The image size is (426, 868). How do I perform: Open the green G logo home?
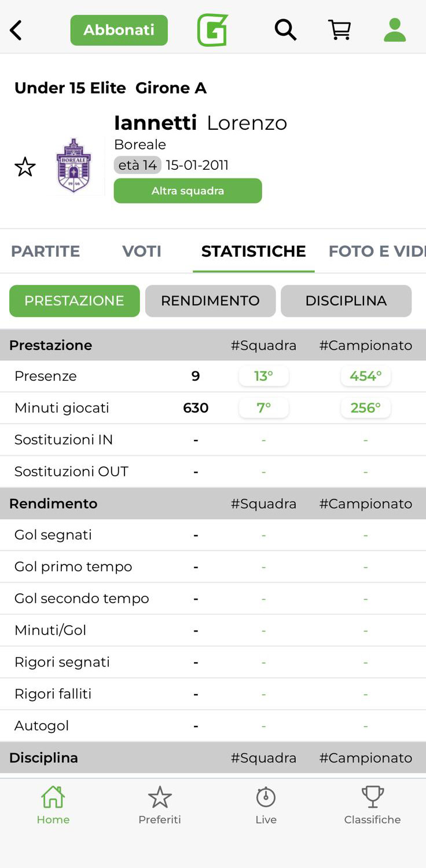click(x=212, y=30)
